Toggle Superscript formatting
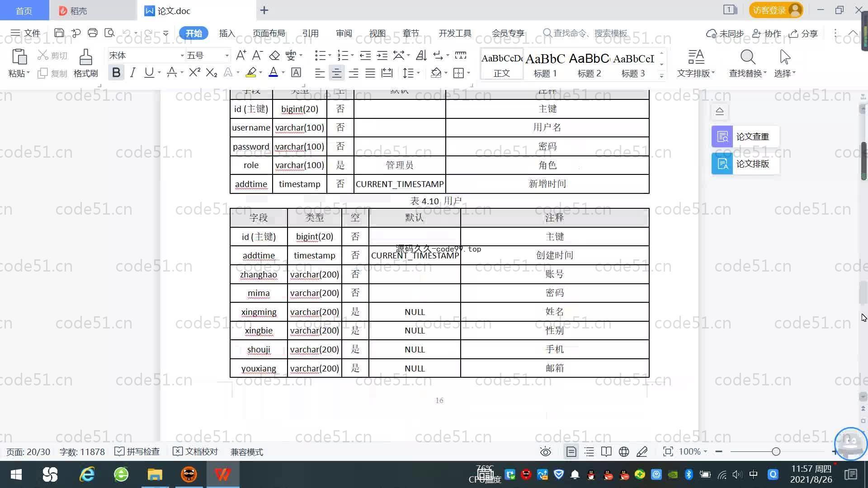 tap(195, 73)
